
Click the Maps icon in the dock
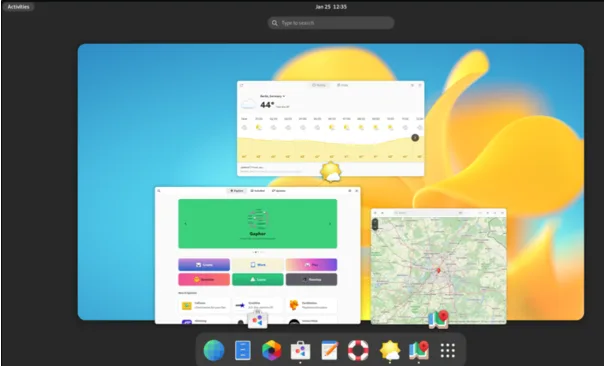pyautogui.click(x=419, y=350)
